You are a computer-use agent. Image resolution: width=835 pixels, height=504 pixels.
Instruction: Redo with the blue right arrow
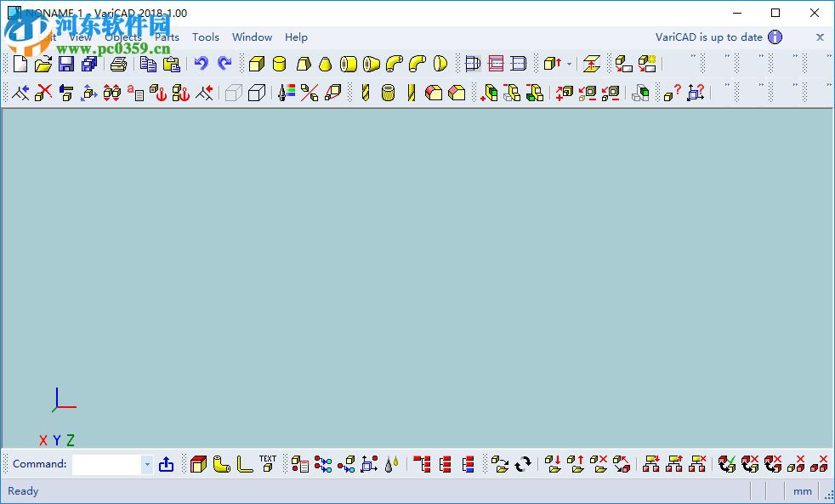tap(224, 64)
